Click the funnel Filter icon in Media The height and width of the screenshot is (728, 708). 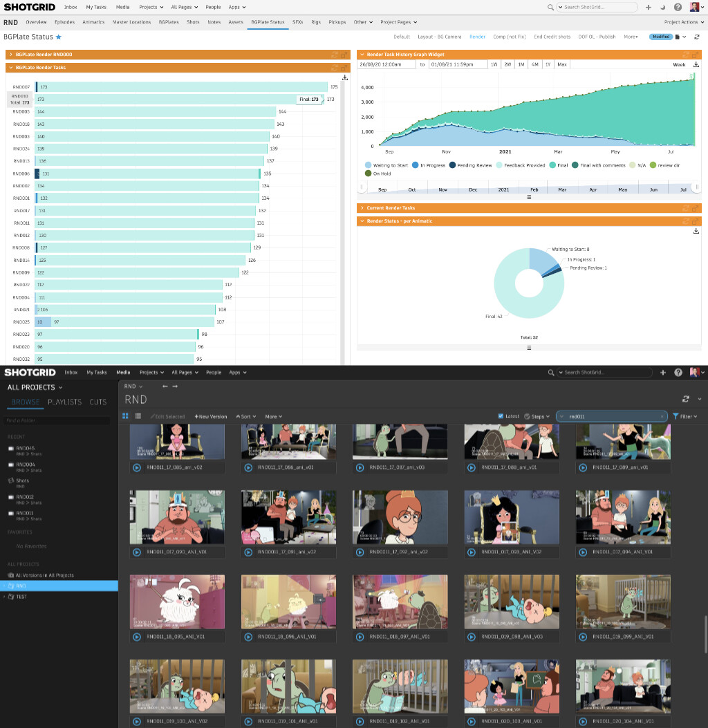coord(676,416)
